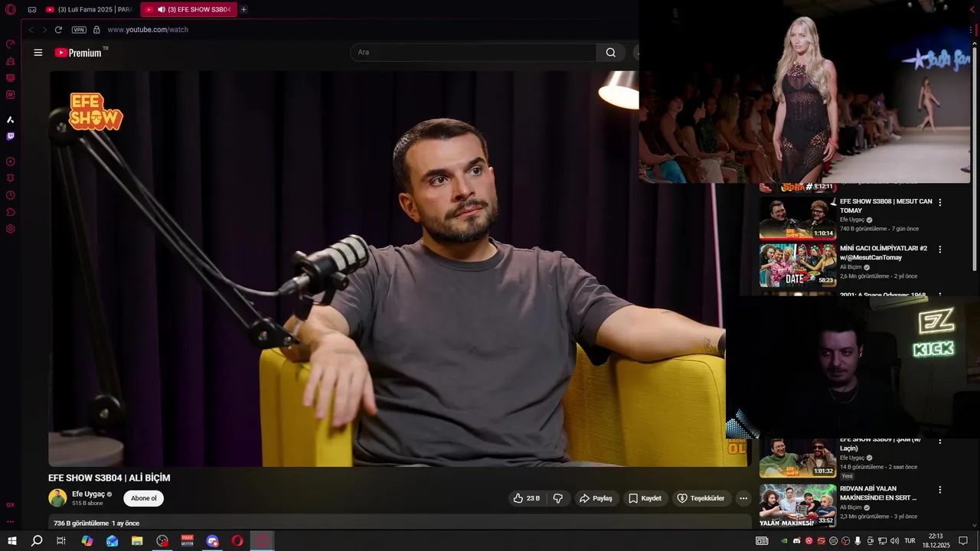The image size is (980, 551).
Task: Open the MESUT CAN TOMAY 1:10:14 thumbnail
Action: pos(798,219)
